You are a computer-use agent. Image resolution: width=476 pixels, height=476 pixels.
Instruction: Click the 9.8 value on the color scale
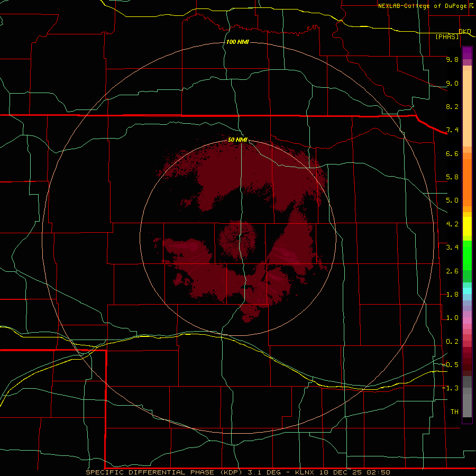(452, 59)
